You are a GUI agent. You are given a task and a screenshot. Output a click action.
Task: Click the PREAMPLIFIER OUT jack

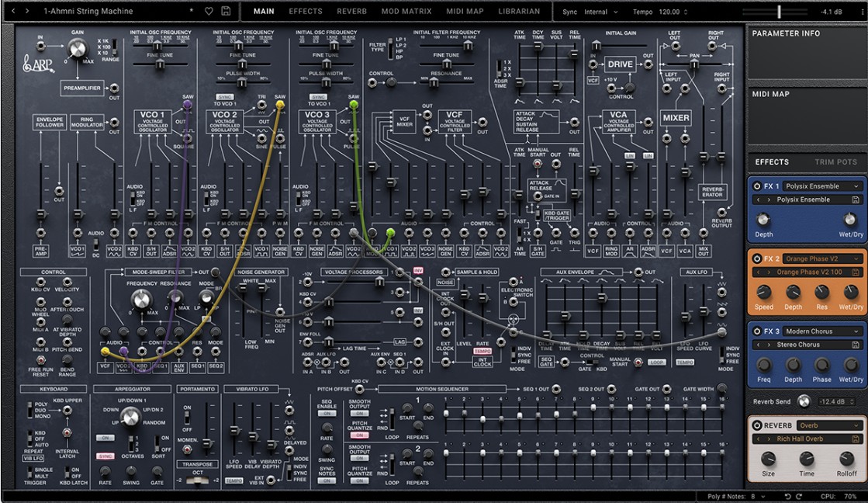coord(114,88)
